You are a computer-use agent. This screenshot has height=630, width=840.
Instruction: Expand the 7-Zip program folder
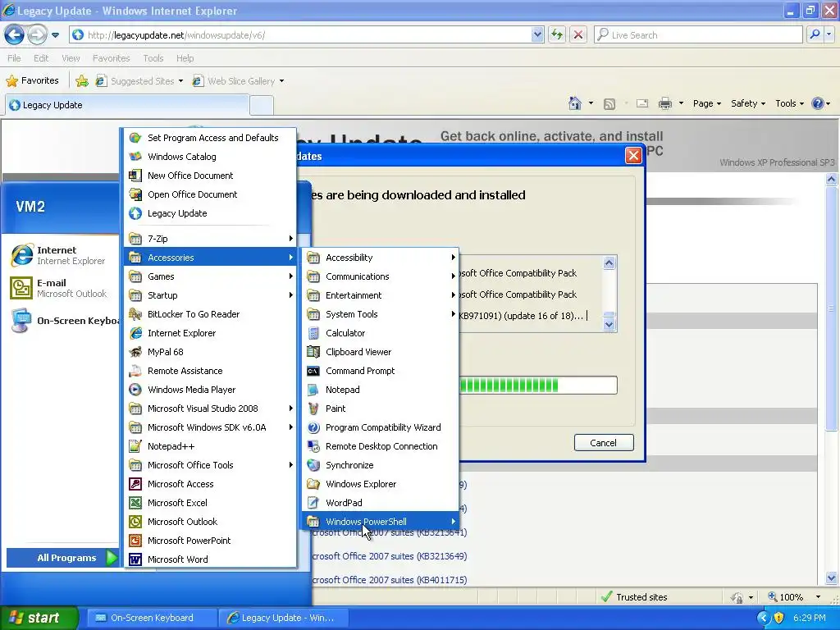point(210,239)
